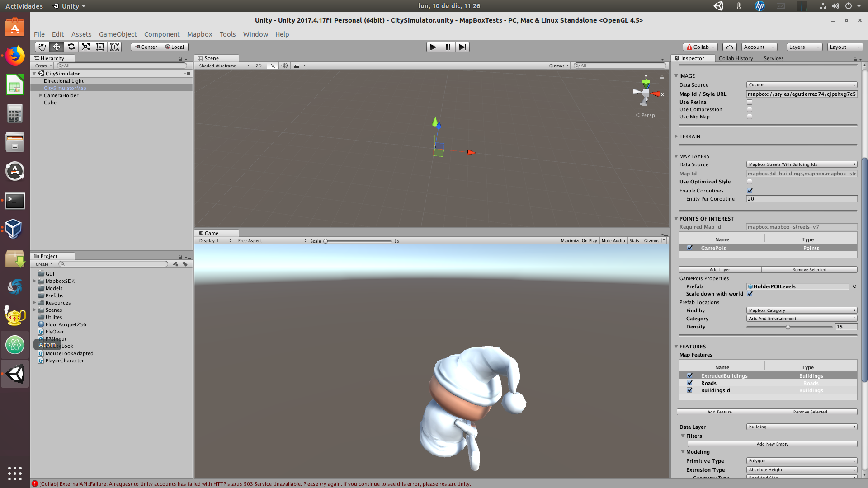Image resolution: width=868 pixels, height=488 pixels.
Task: Click Add Feature button
Action: 719,412
